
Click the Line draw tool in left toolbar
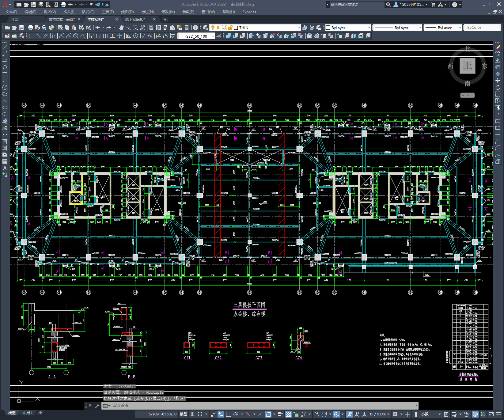click(5, 47)
